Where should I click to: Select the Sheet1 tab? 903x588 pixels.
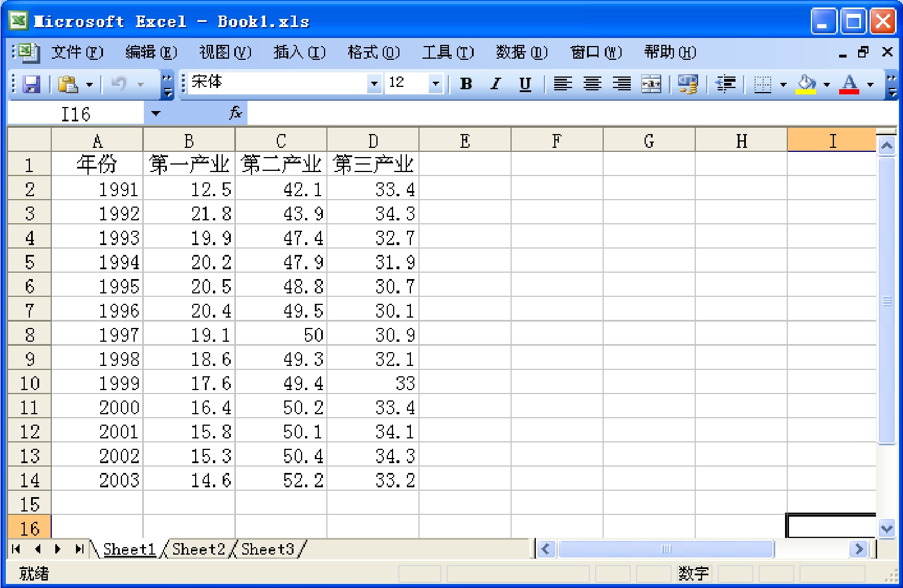pos(129,549)
